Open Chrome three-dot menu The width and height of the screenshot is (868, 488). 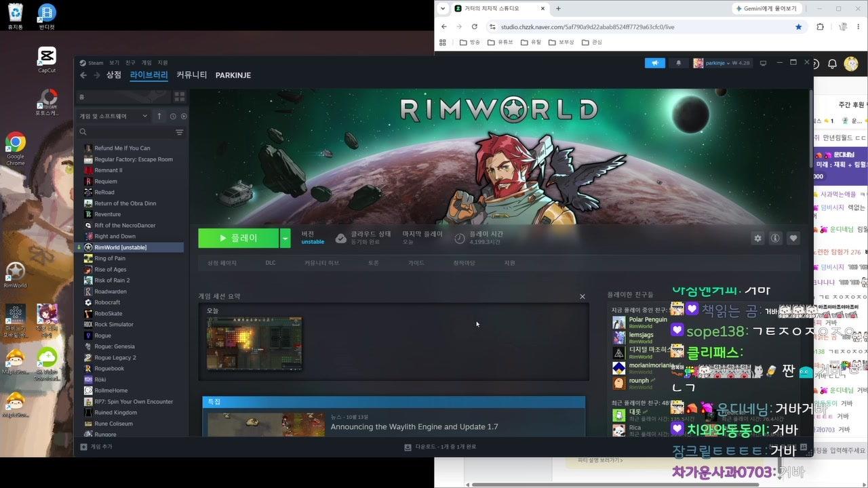859,26
